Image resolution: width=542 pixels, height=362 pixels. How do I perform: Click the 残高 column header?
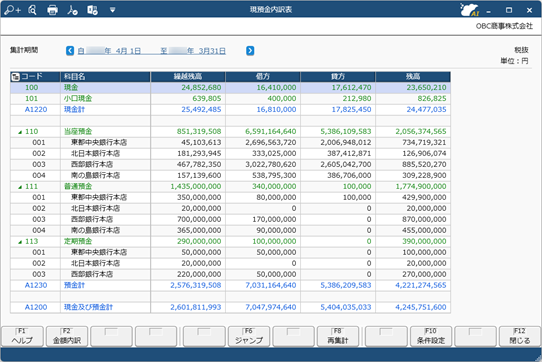[413, 77]
